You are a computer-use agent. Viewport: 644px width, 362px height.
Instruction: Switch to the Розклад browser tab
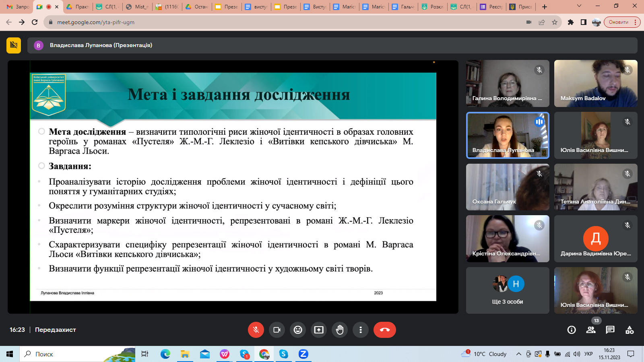(x=433, y=7)
